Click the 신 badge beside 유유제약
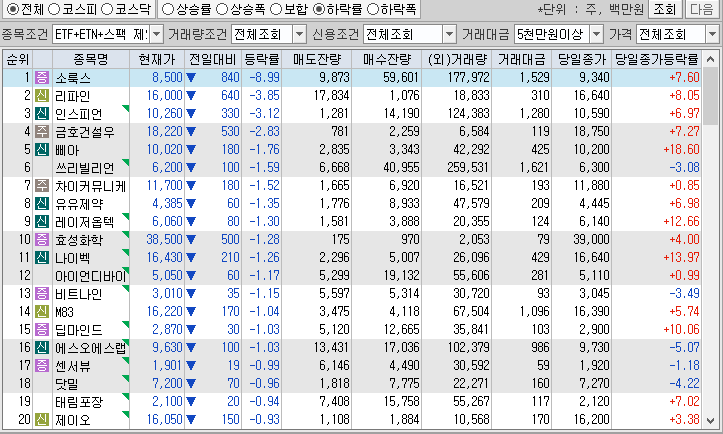This screenshot has height=434, width=723. 42,203
